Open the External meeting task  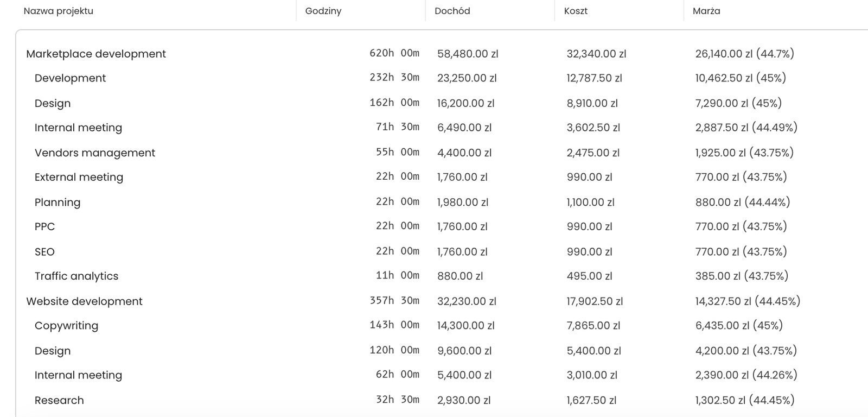click(79, 177)
